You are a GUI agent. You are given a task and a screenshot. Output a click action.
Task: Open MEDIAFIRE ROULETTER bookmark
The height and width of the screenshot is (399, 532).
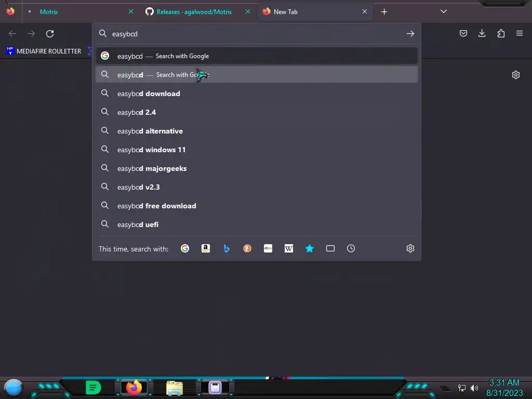point(44,51)
